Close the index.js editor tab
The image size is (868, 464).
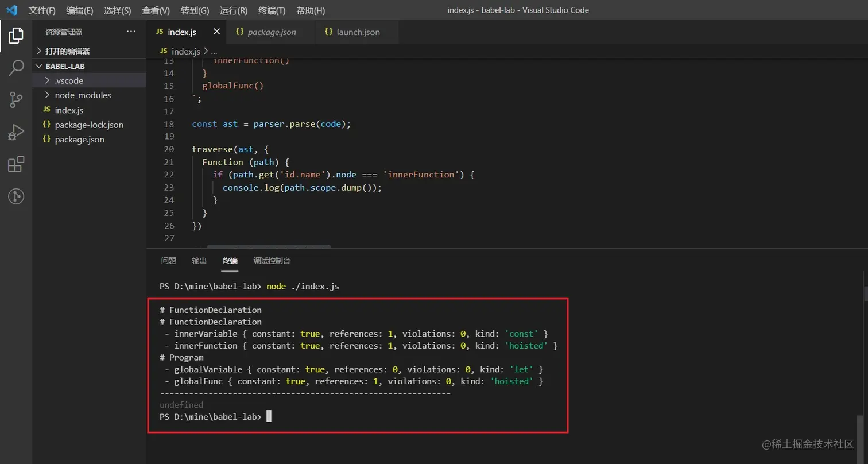coord(216,32)
